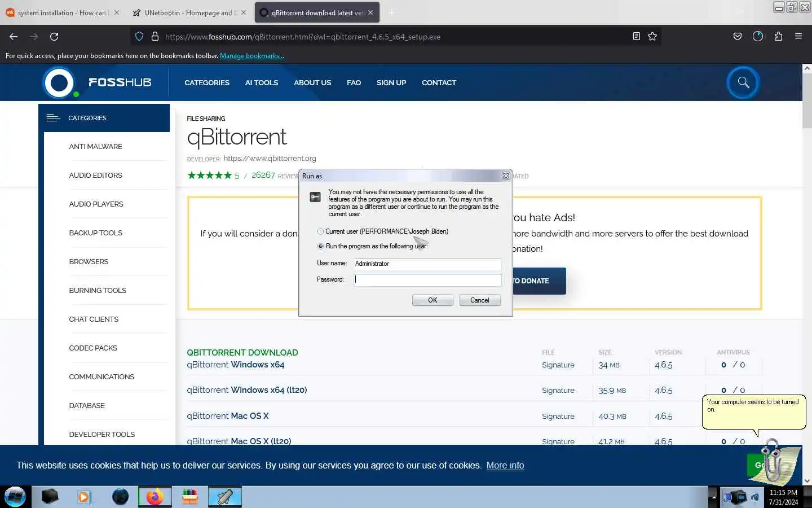Click the Password field
Image resolution: width=812 pixels, height=508 pixels.
click(427, 279)
